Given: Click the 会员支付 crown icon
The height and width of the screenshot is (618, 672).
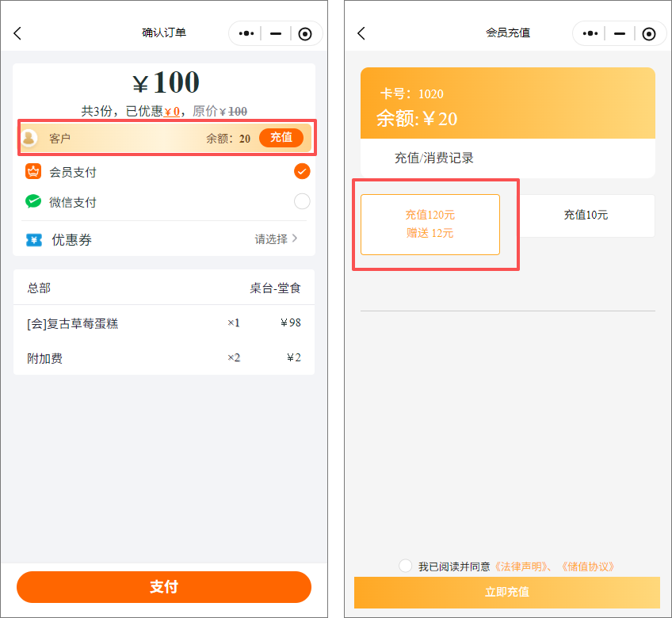Looking at the screenshot, I should point(33,172).
